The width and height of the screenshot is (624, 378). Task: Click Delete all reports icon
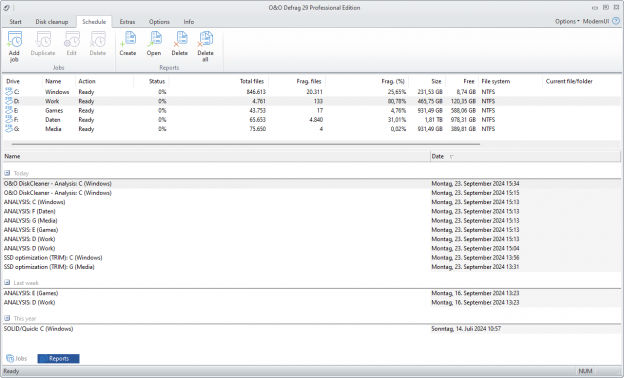[x=205, y=39]
